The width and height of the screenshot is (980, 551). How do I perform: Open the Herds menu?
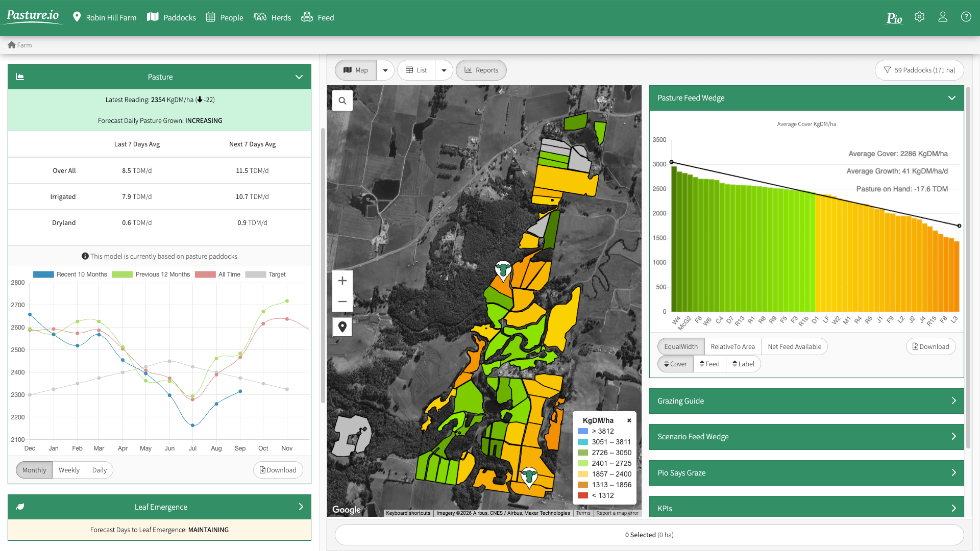tap(273, 17)
